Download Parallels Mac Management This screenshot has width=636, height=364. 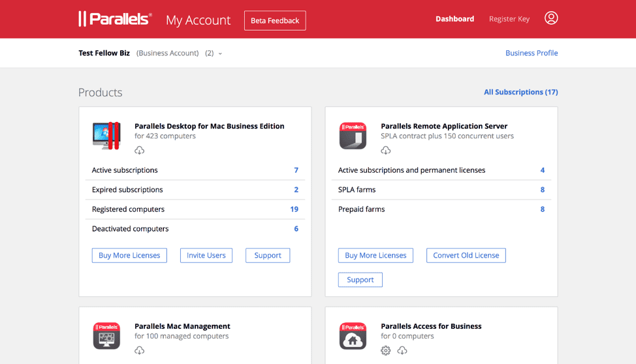pos(140,350)
